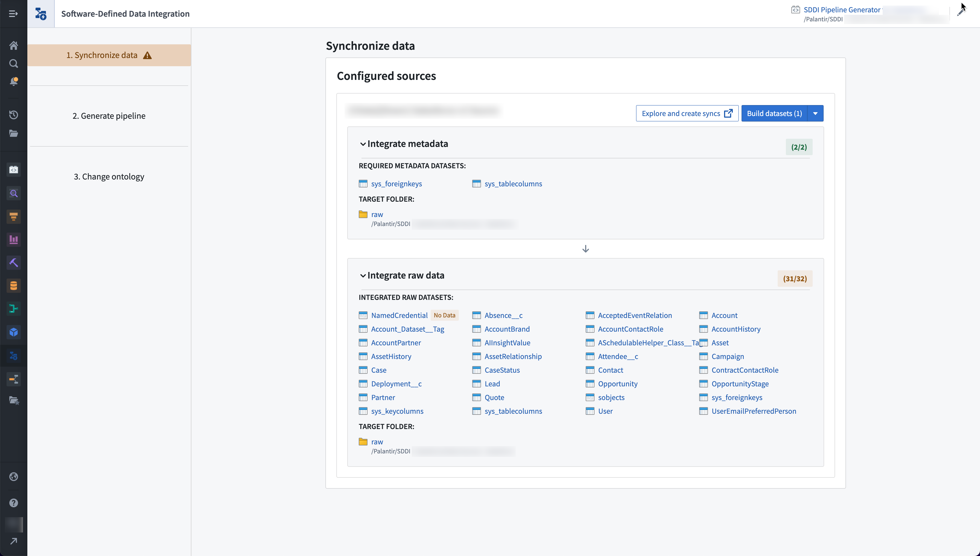The width and height of the screenshot is (980, 556).
Task: Open the code repository icon in sidebar
Action: tap(13, 170)
